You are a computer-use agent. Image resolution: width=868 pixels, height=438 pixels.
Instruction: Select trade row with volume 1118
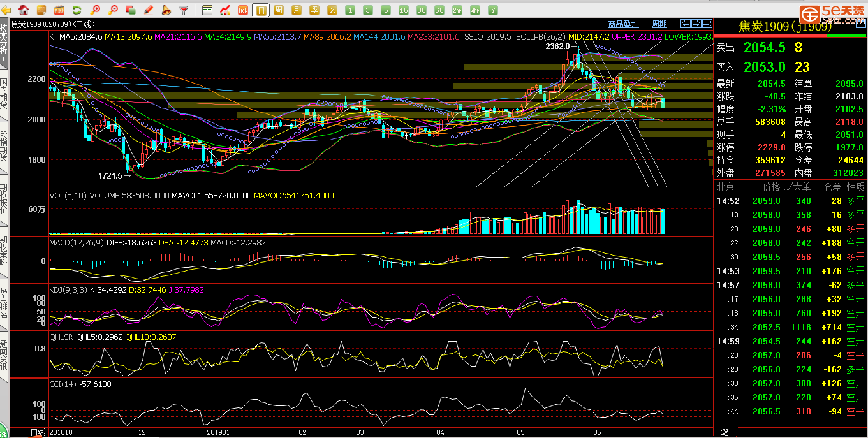pos(790,327)
